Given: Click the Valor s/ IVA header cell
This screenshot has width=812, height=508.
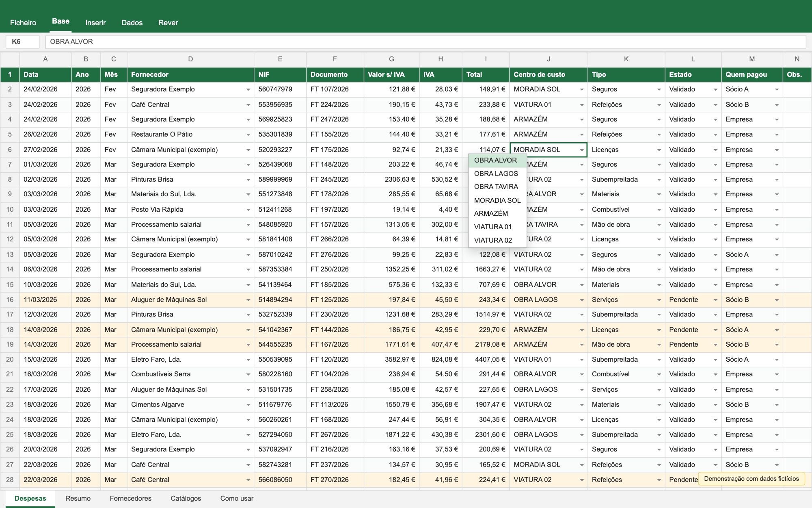Looking at the screenshot, I should [391, 75].
